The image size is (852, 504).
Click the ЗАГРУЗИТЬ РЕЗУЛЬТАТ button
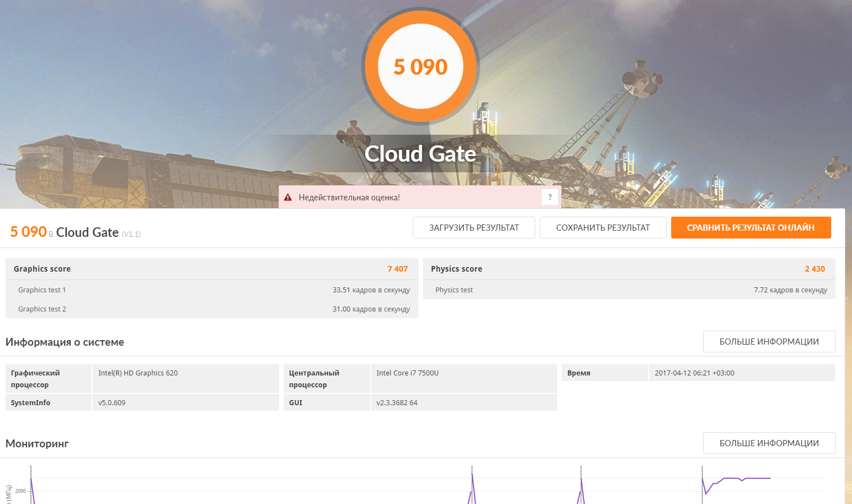[474, 228]
